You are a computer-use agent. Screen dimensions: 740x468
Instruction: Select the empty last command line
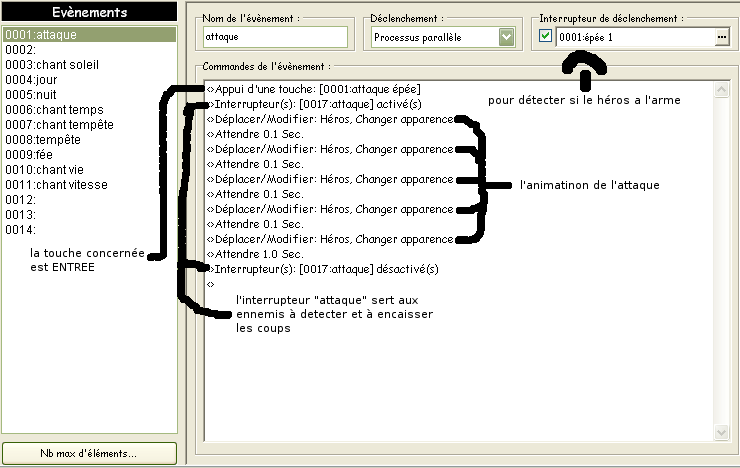point(210,284)
